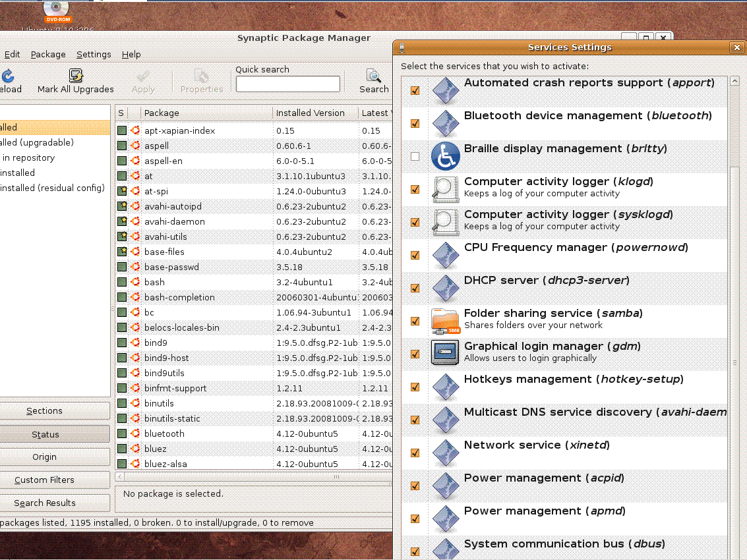Viewport: 747px width, 560px height.
Task: Select the bash-completion package row
Action: (254, 297)
